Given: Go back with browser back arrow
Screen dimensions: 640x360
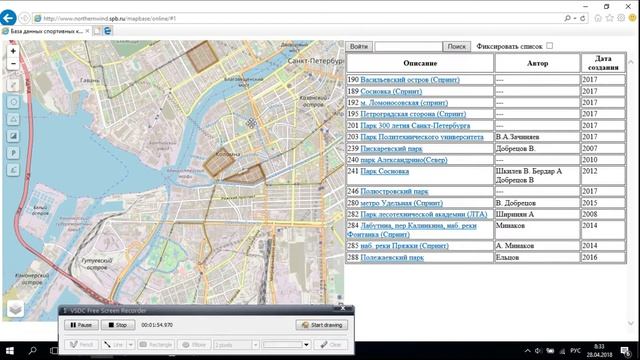Looking at the screenshot, I should point(8,18).
